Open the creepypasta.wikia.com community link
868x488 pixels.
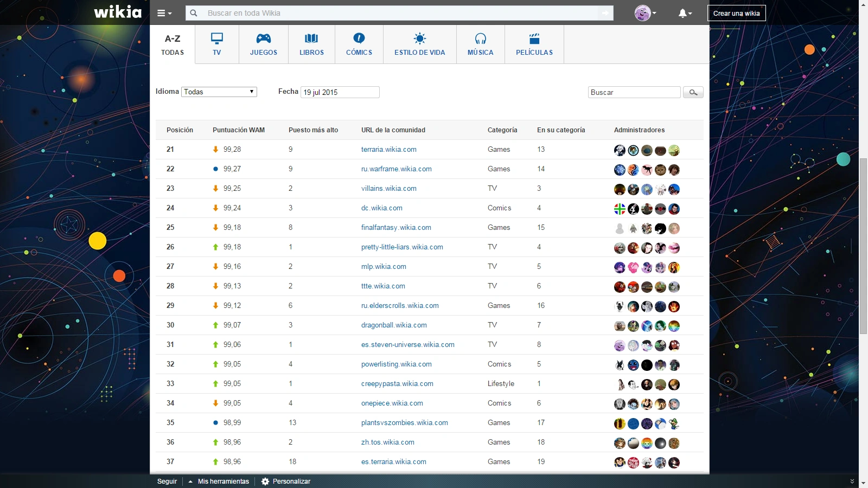tap(397, 384)
